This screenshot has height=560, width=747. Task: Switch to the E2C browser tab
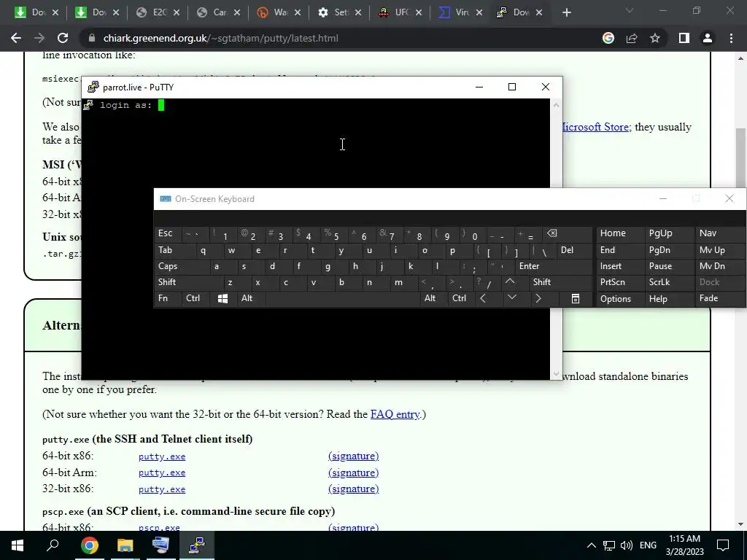tap(158, 12)
